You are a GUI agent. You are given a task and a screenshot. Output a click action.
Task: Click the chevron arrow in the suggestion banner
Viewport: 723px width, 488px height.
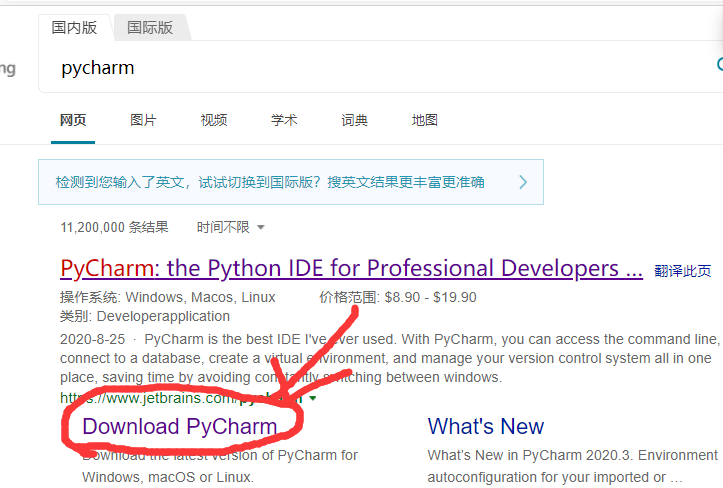(x=523, y=182)
